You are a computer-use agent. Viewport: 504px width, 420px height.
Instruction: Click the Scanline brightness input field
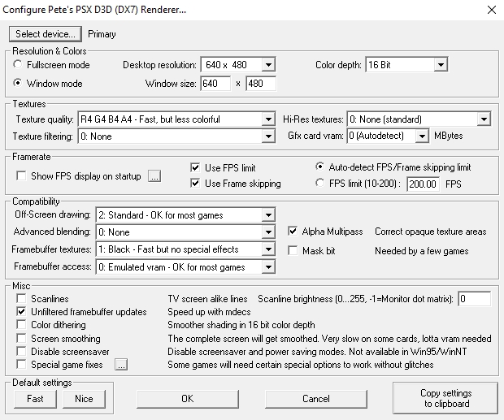click(x=475, y=299)
